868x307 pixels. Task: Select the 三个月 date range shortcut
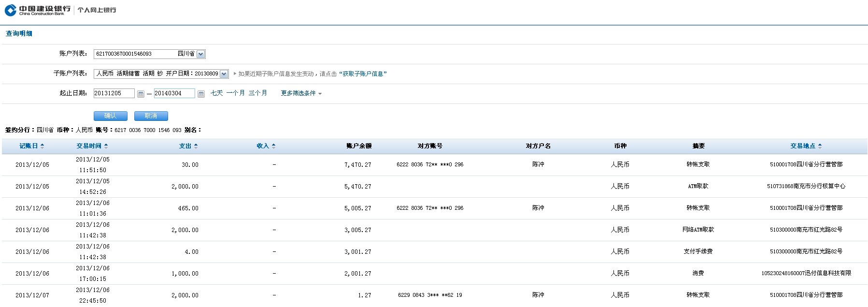coord(257,93)
